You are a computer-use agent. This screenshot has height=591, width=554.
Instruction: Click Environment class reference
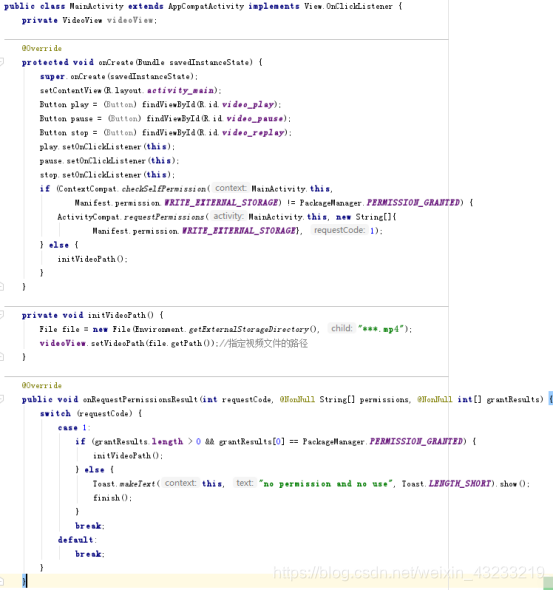159,329
